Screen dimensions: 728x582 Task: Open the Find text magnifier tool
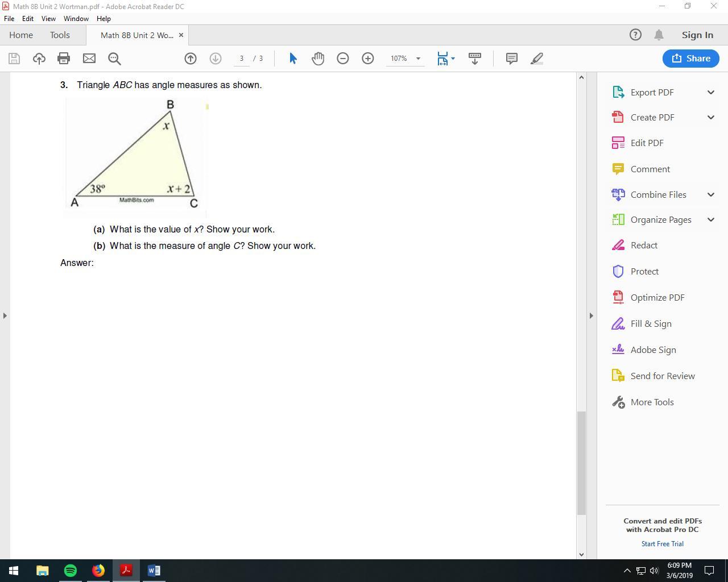(x=114, y=58)
